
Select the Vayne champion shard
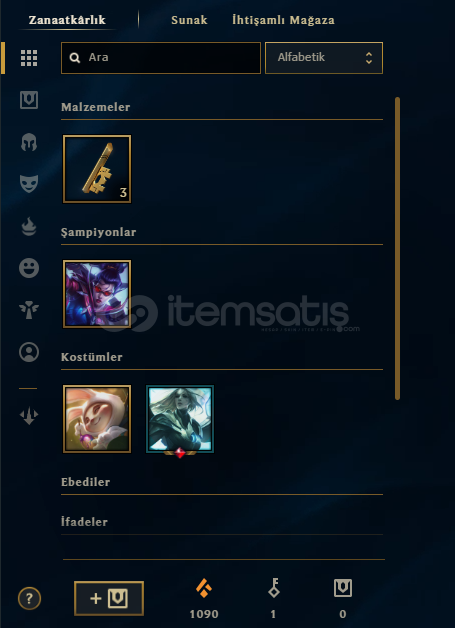97,294
